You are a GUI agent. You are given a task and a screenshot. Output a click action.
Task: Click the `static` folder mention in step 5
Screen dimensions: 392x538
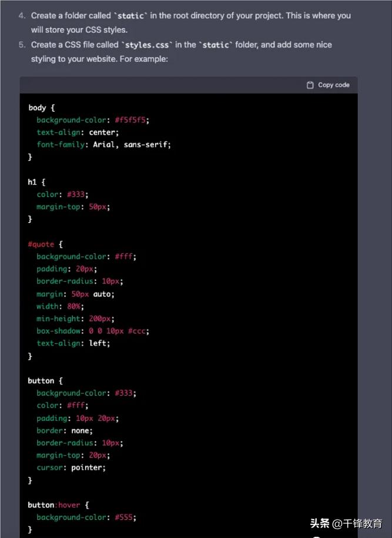tap(216, 45)
